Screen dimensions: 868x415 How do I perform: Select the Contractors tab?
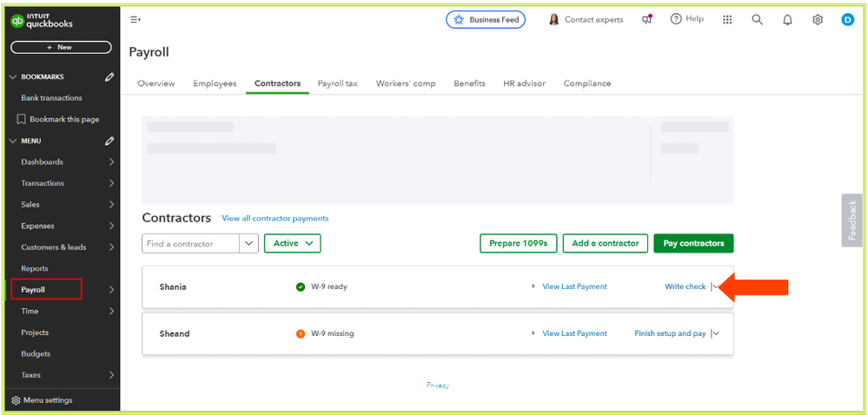(277, 83)
